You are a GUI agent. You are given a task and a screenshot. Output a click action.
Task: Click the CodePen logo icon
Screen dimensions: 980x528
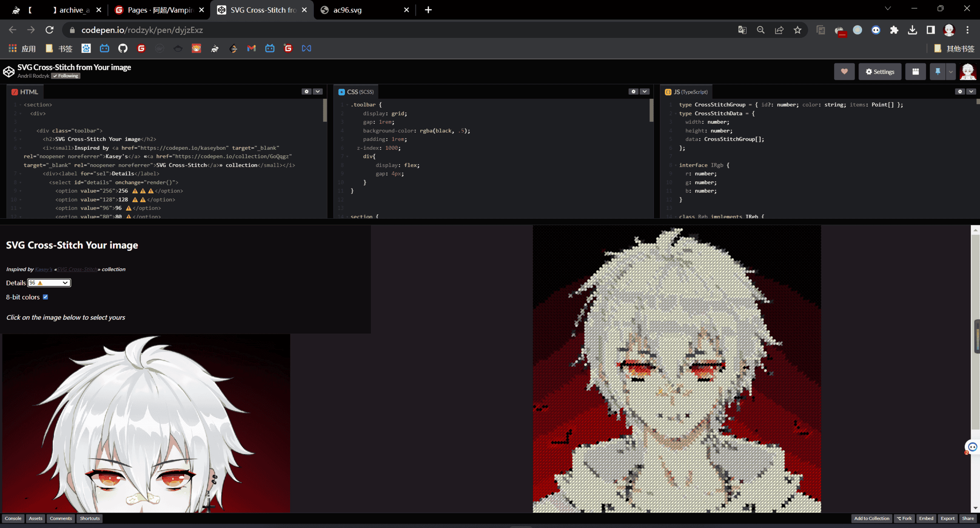(x=9, y=71)
